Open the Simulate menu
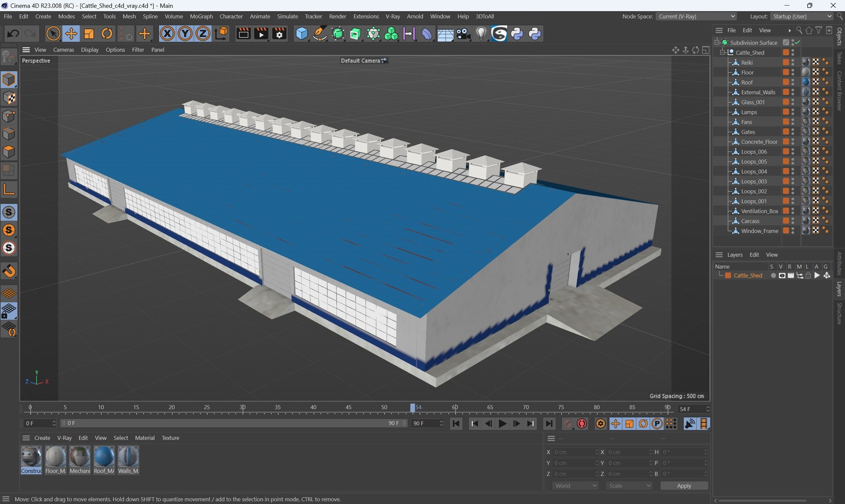The height and width of the screenshot is (504, 845). pos(288,16)
